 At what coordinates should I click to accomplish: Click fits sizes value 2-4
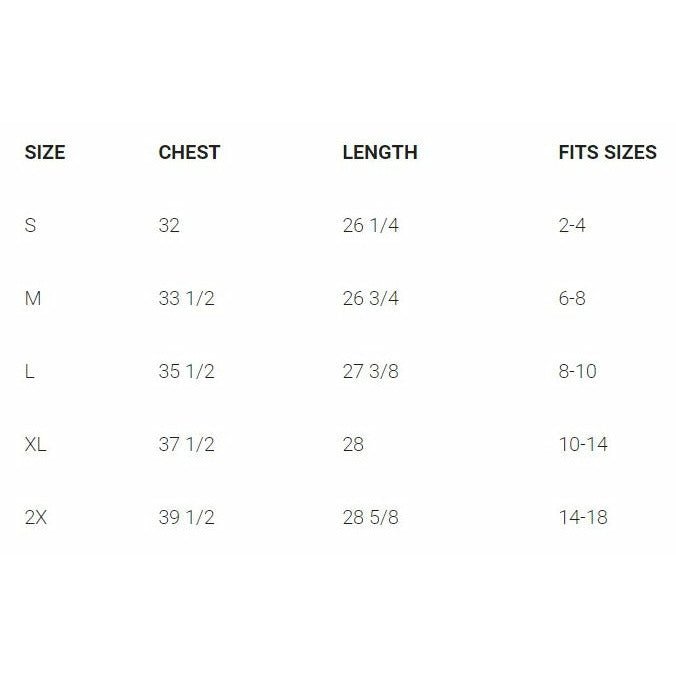click(572, 226)
